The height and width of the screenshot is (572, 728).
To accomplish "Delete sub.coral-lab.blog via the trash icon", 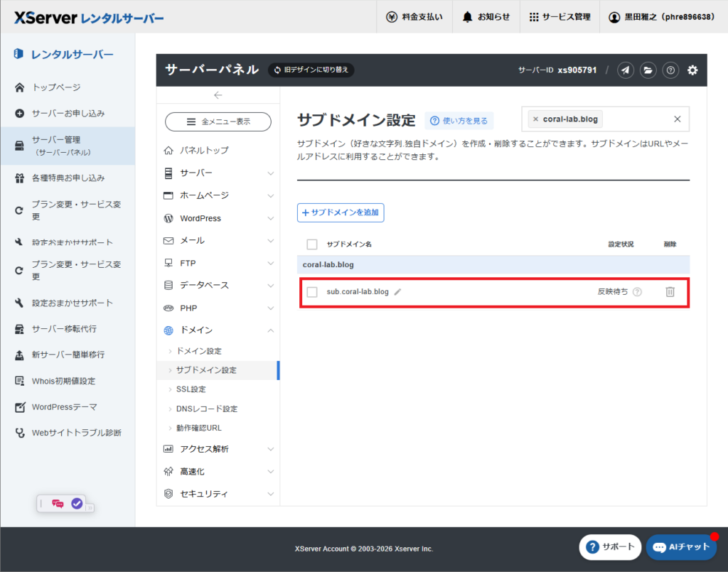I will point(670,291).
